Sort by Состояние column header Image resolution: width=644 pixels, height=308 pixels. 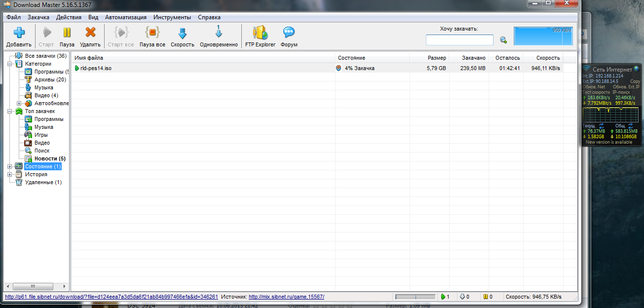click(372, 58)
